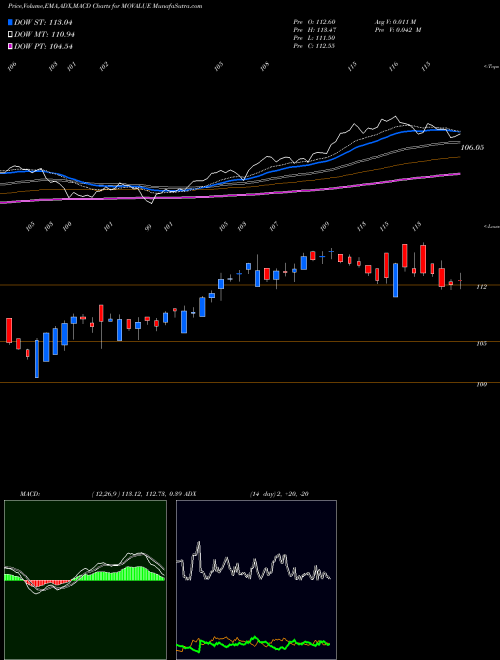The width and height of the screenshot is (500, 660).
Task: Click the magenta DOW PT legend swatch
Action: point(11,46)
